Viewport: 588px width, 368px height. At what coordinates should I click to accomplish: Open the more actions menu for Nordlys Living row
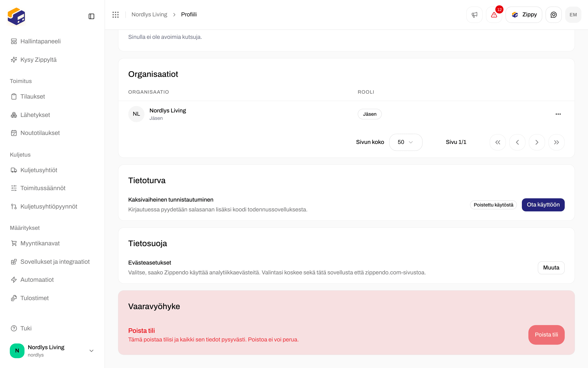tap(558, 114)
